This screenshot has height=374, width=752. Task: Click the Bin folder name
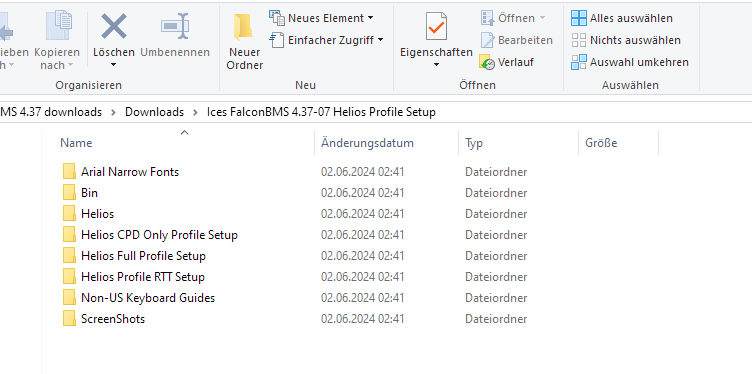[x=90, y=193]
